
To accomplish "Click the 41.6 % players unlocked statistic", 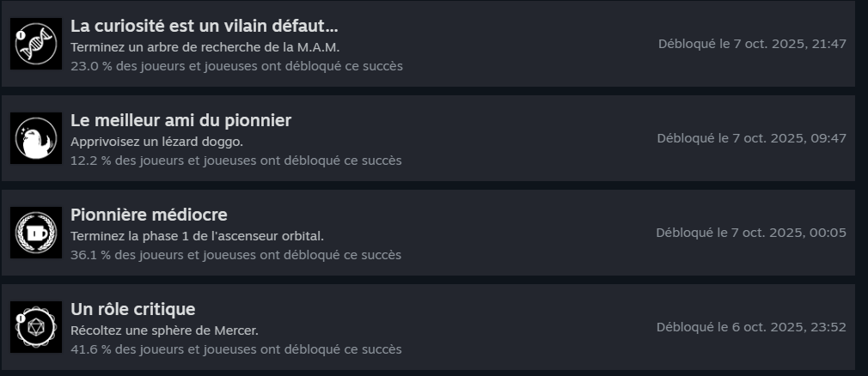I will click(236, 349).
